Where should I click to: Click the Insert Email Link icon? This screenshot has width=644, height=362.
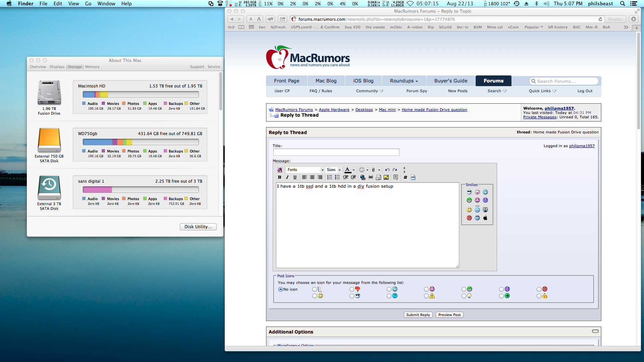coord(378,177)
